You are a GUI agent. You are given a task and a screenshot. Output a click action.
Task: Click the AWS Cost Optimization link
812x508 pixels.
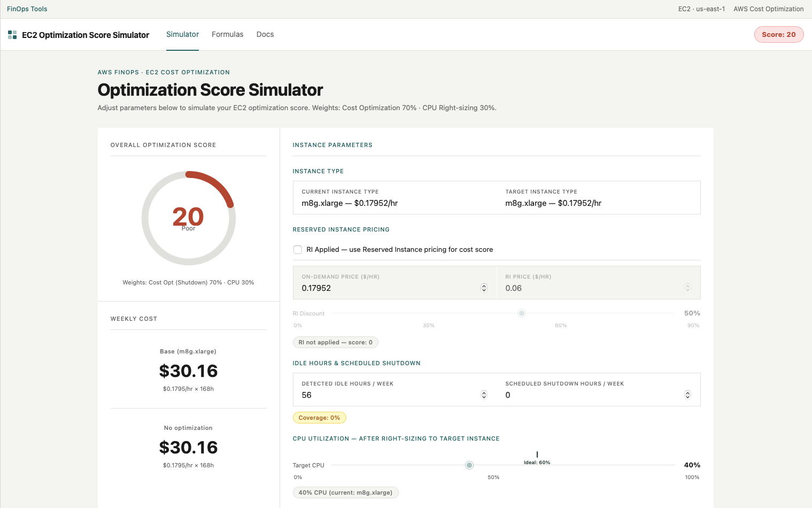click(768, 9)
